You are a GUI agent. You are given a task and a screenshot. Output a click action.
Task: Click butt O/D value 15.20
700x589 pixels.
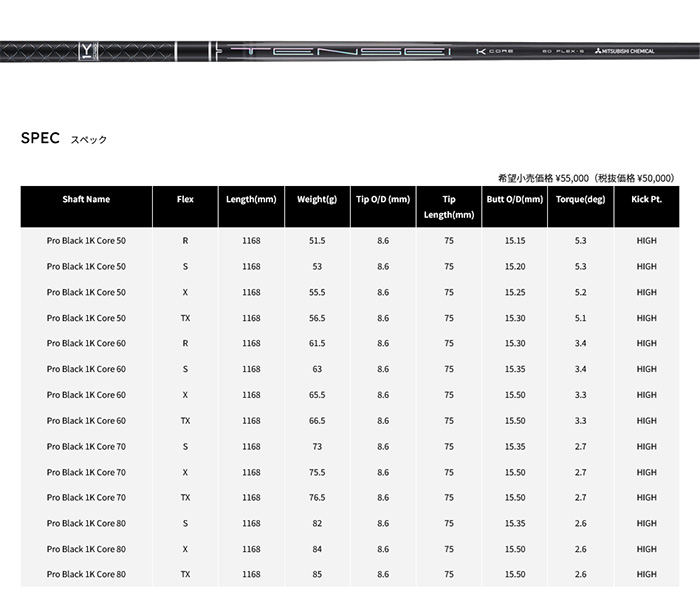(x=515, y=267)
